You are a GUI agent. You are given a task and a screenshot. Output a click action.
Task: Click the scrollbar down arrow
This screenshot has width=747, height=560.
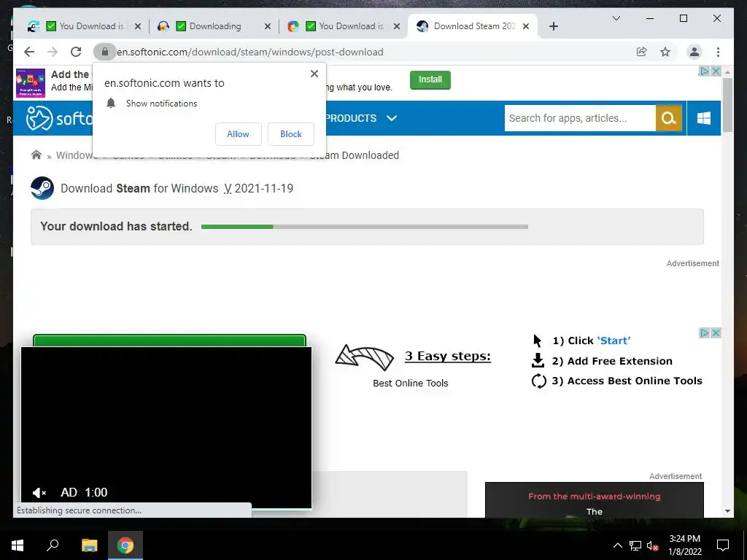(x=727, y=511)
